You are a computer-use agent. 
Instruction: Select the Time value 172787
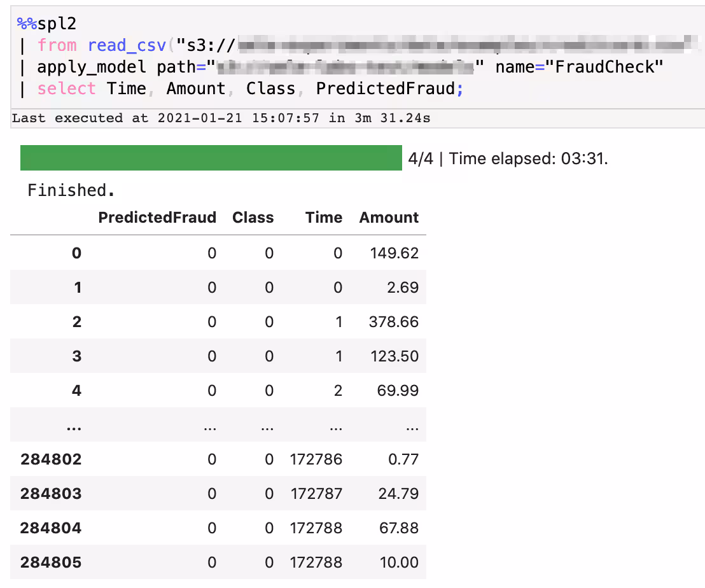pos(316,494)
